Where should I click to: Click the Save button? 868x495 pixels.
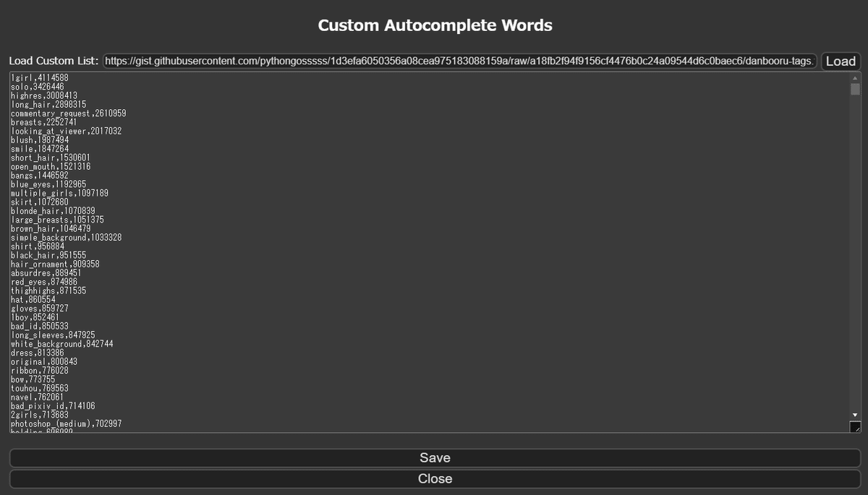pyautogui.click(x=434, y=457)
